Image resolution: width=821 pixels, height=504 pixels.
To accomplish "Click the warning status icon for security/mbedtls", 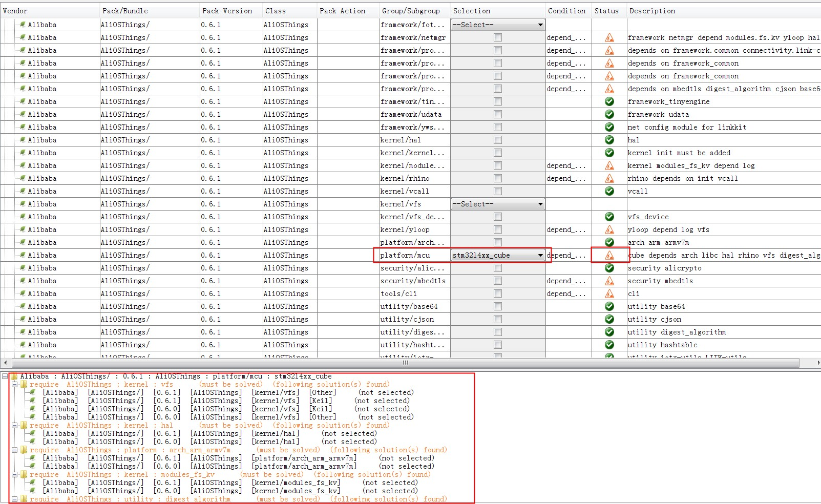I will click(609, 281).
